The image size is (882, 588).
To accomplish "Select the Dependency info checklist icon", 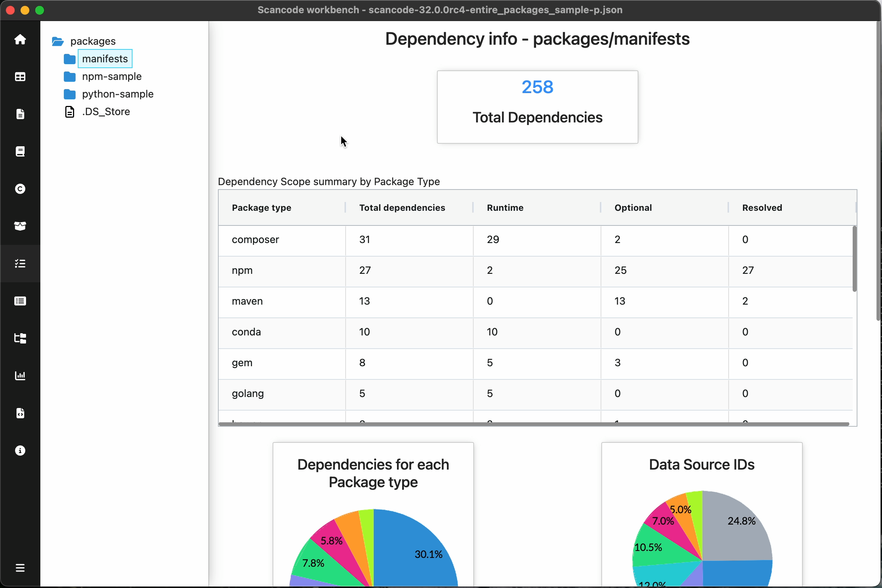I will (x=20, y=264).
